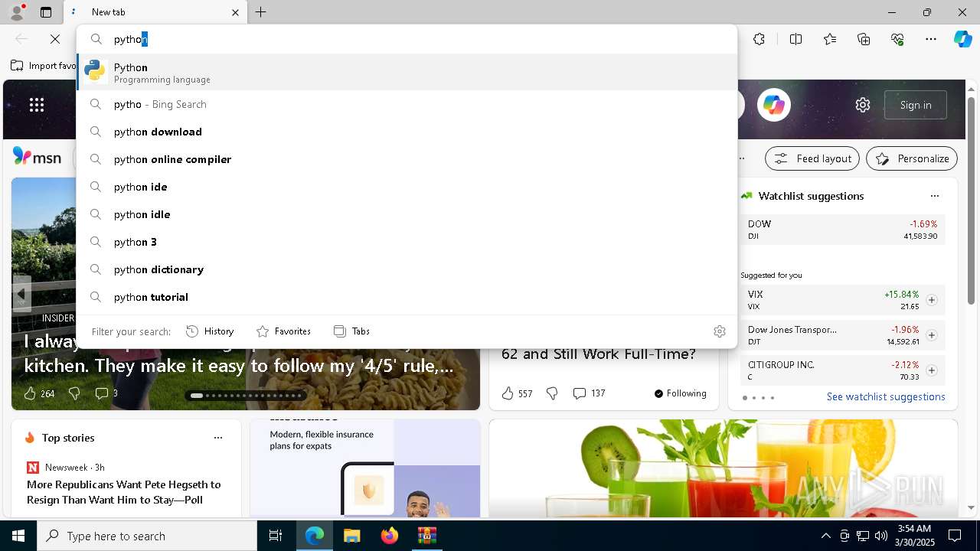The width and height of the screenshot is (980, 551).
Task: Open Favorites star toolbar icon
Action: [x=830, y=39]
